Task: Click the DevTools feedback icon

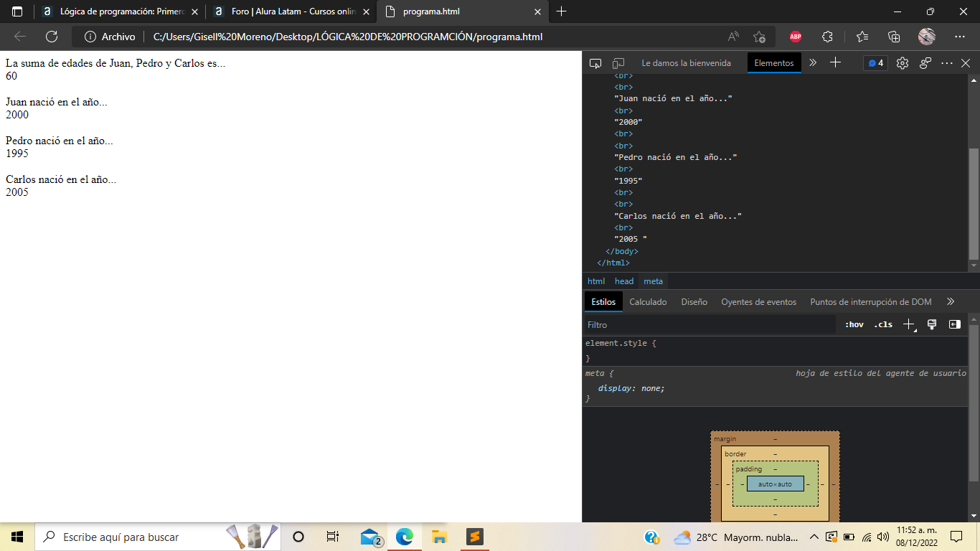Action: [925, 63]
